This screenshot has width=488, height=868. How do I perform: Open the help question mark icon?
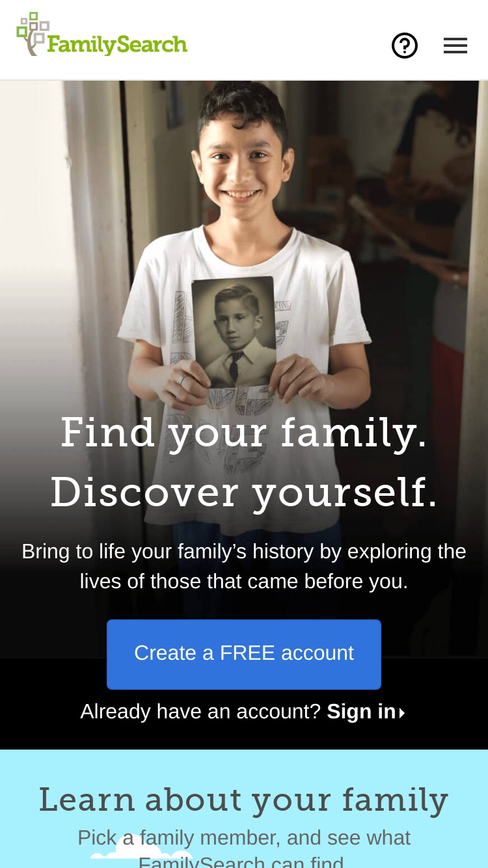[405, 46]
